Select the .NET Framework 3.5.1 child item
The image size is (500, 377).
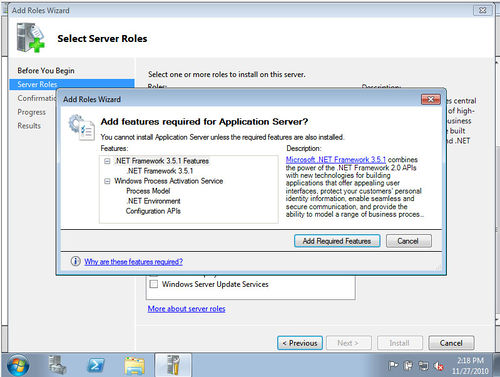(160, 171)
